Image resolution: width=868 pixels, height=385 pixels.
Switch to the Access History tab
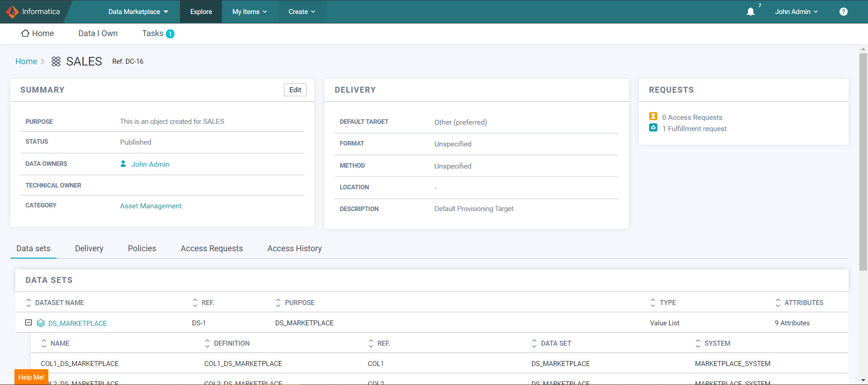[x=295, y=249]
